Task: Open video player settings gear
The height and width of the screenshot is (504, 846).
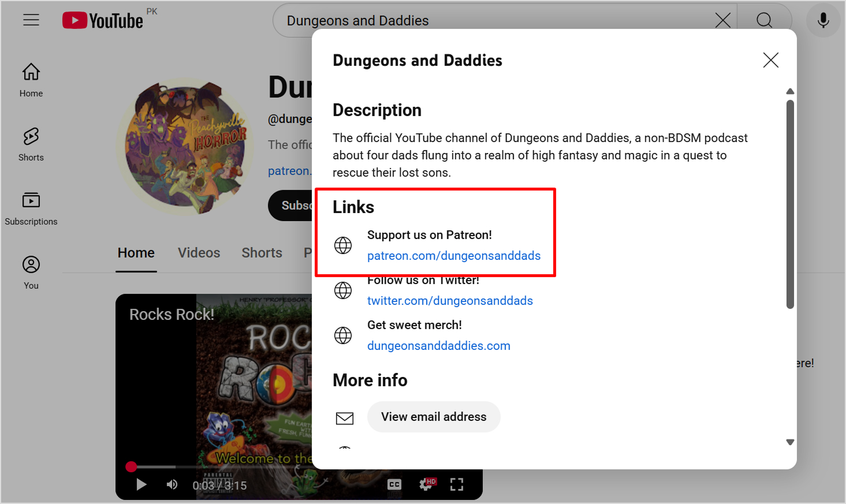Action: 427,484
